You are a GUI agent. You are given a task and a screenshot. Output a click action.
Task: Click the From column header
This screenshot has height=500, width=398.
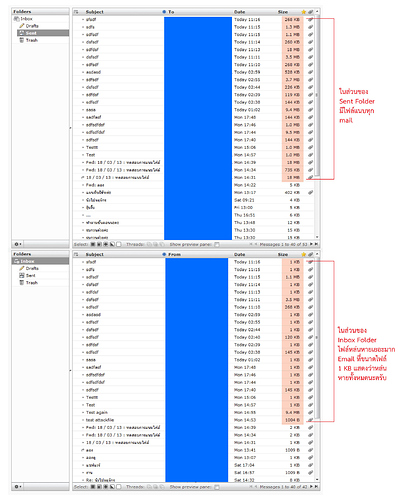(174, 254)
